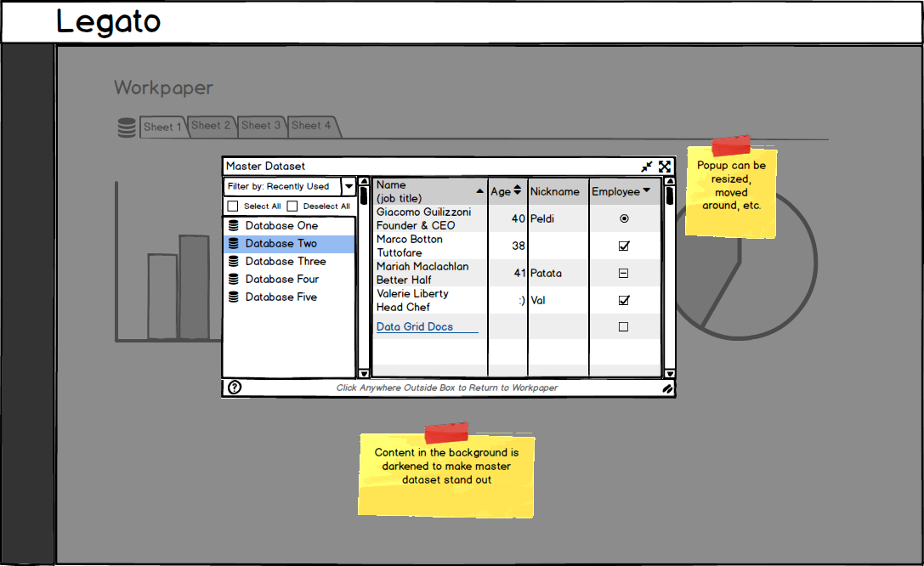Open the Employee column dropdown arrow
This screenshot has width=924, height=566.
646,190
